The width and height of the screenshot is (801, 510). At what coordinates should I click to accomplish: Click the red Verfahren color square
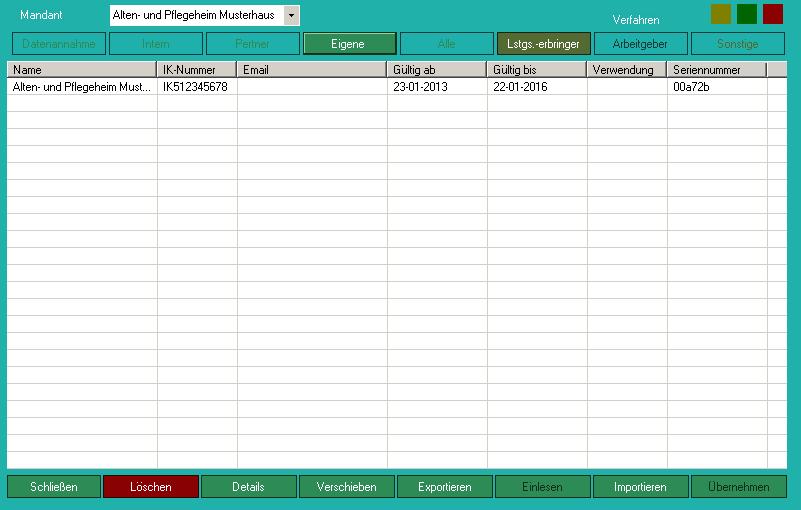click(773, 14)
